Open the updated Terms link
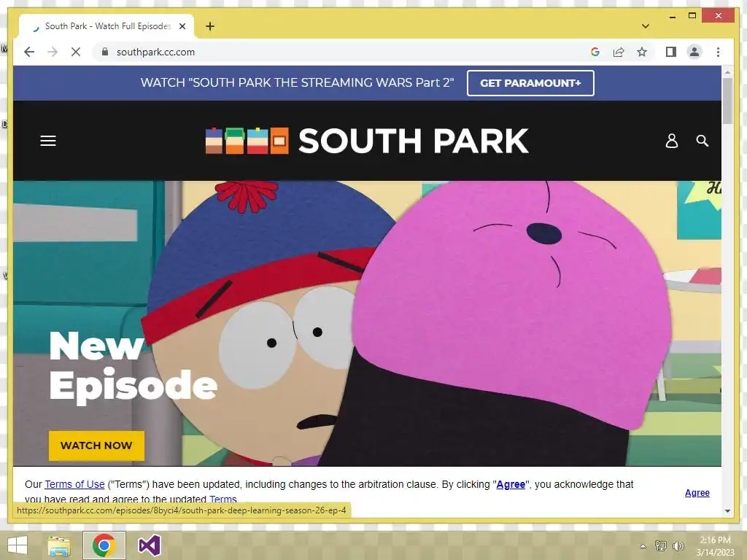The height and width of the screenshot is (560, 747). coord(223,499)
